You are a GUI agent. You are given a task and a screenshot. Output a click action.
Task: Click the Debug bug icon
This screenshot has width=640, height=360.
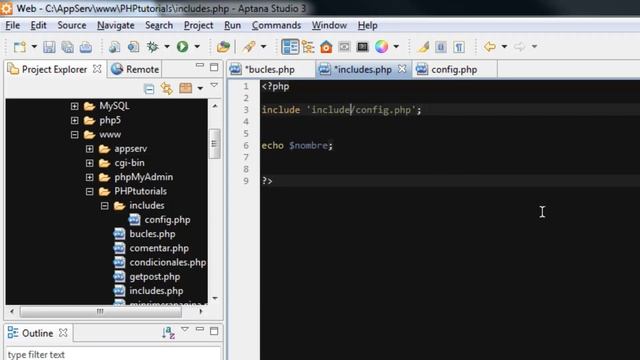pyautogui.click(x=153, y=47)
